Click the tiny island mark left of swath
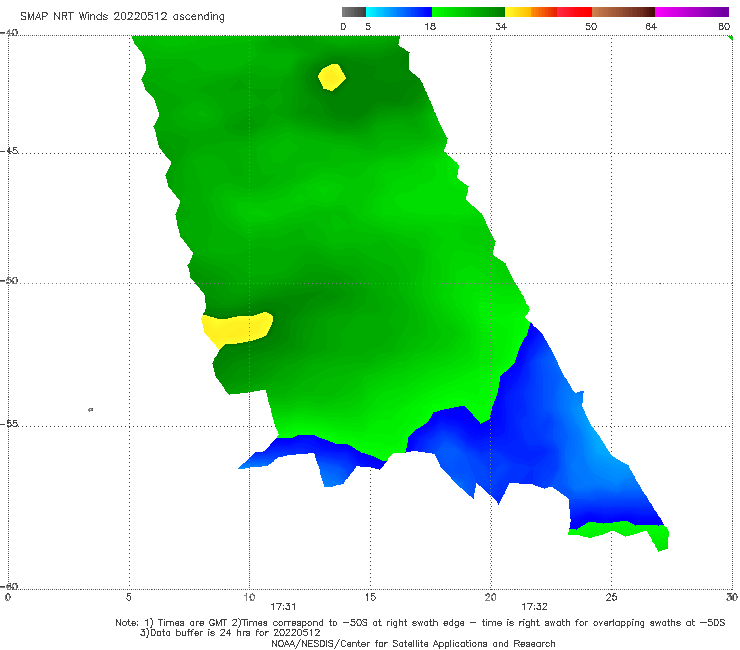The image size is (740, 650). 91,409
